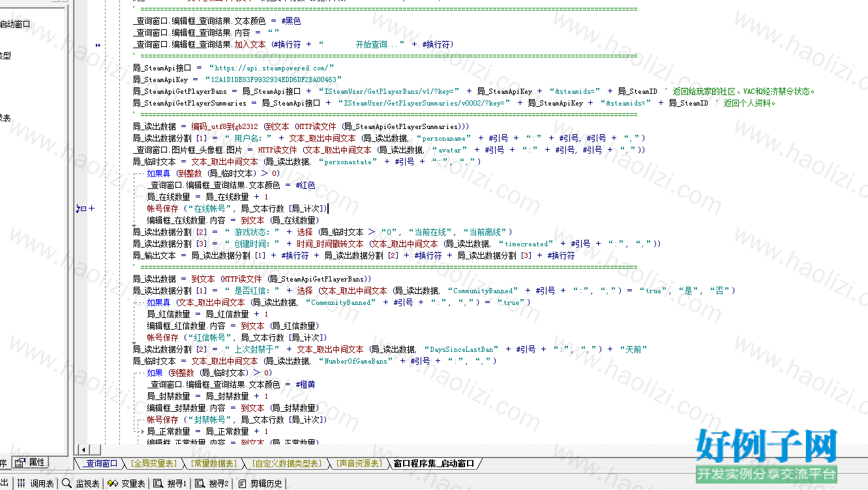Click the "DaysSinceLastBan" string literal
Image resolution: width=868 pixels, height=490 pixels.
click(x=463, y=349)
